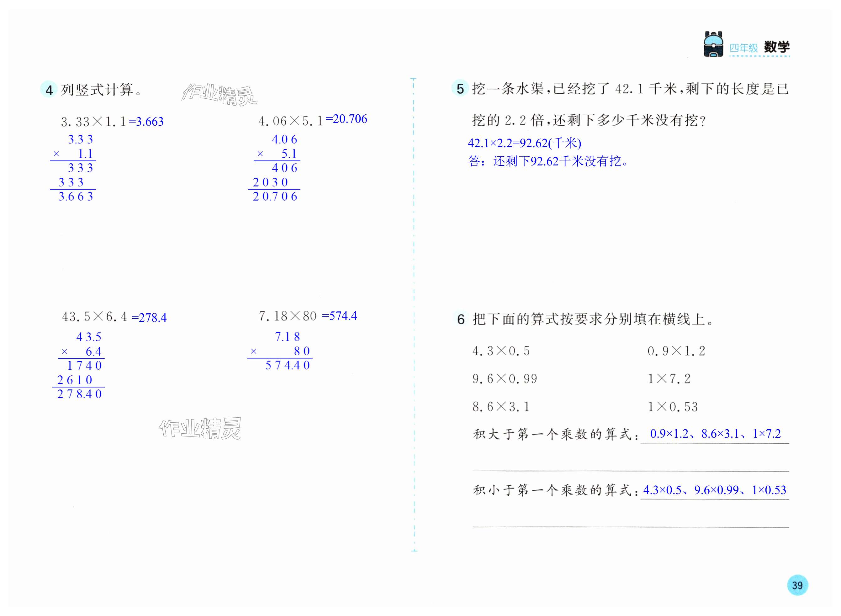This screenshot has height=616, width=841.
Task: Click the upper 作业精灵 watermark
Action: pos(220,94)
